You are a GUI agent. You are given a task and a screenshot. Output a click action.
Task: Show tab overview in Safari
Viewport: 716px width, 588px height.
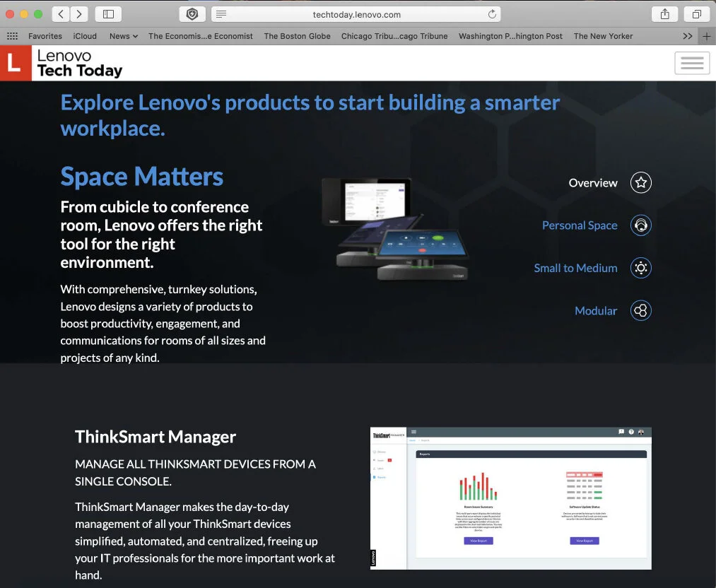pyautogui.click(x=696, y=14)
